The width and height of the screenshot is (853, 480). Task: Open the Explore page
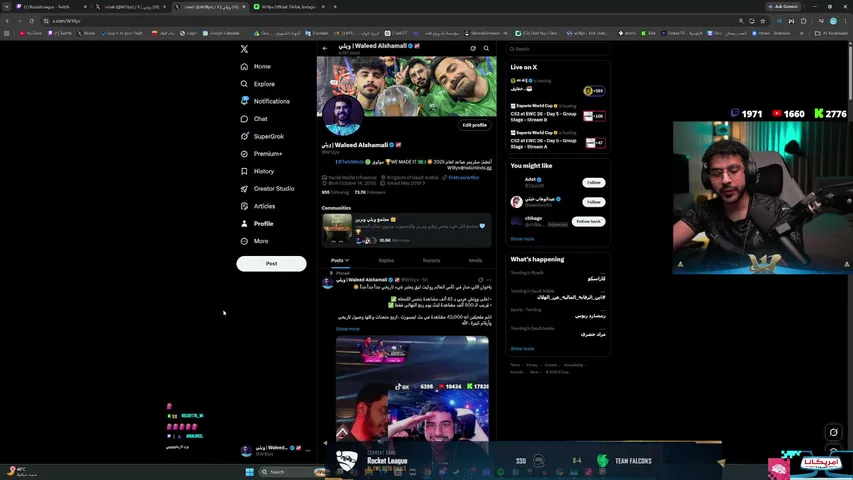[258, 84]
